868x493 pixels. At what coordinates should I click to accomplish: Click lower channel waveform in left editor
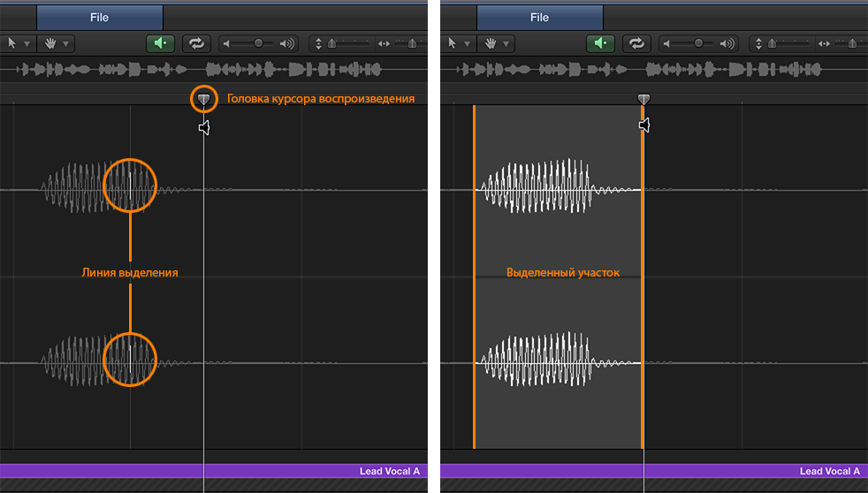(x=100, y=360)
